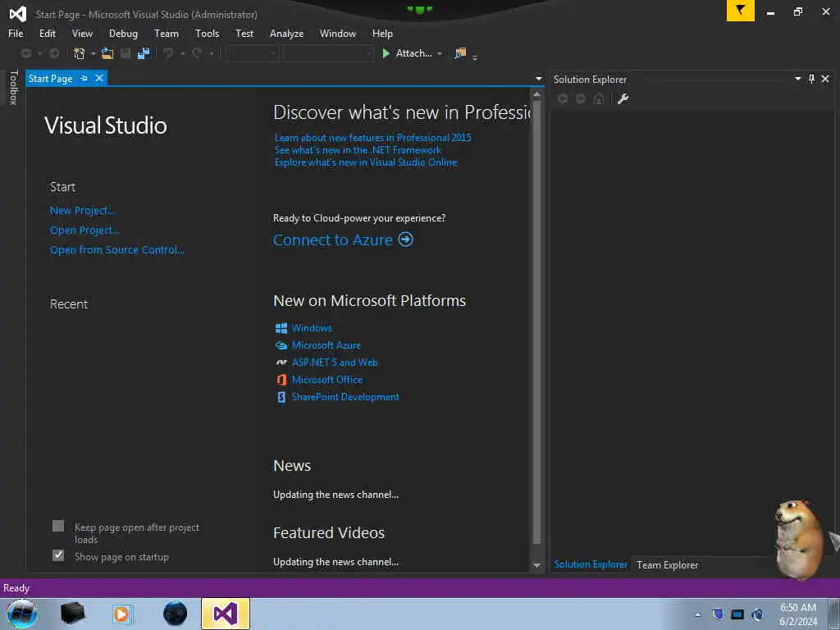This screenshot has width=840, height=630.
Task: Open Solution Explorer window position dropdown
Action: (x=797, y=79)
